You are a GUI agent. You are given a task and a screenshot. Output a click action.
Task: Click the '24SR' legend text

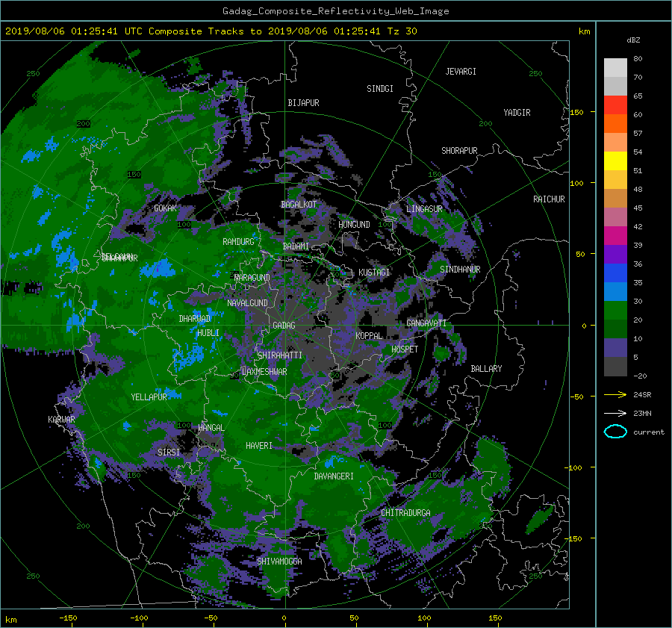click(642, 395)
